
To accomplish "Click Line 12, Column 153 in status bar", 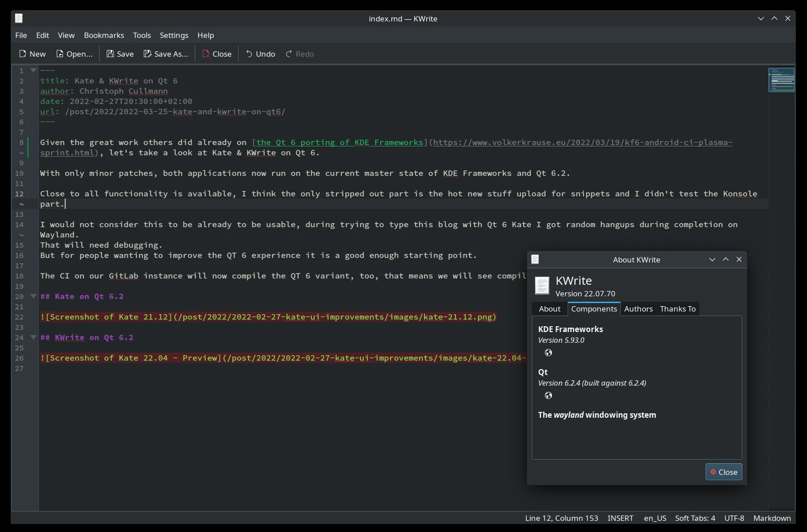I will (x=561, y=518).
